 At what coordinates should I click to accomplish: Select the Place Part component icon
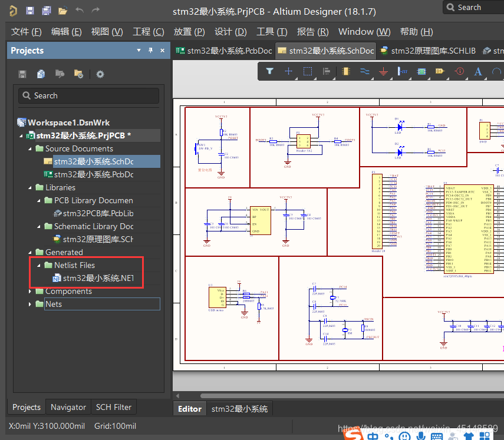tap(345, 71)
